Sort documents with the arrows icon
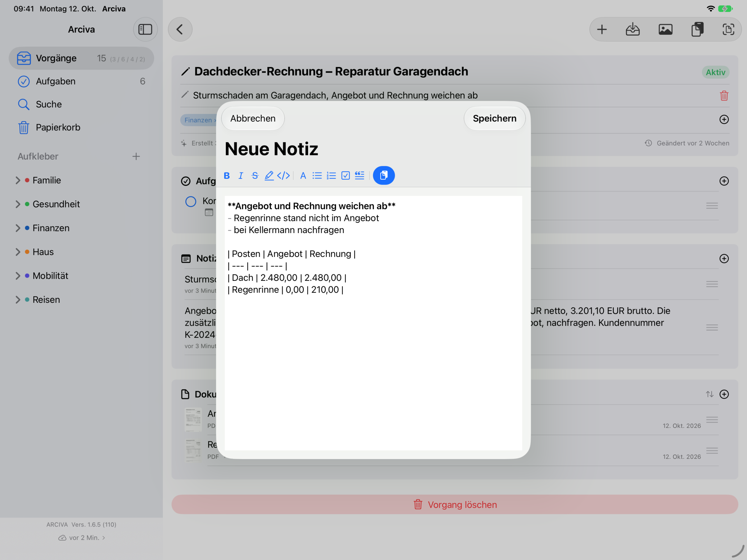 (x=710, y=394)
